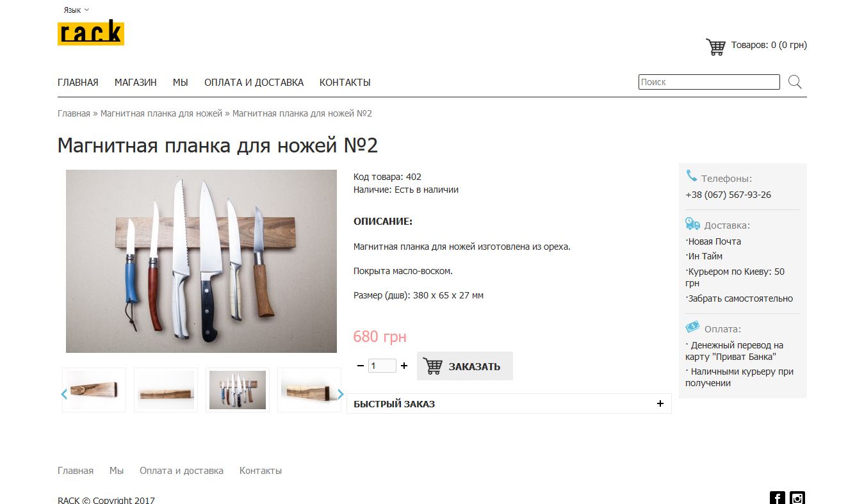Increase quantity with plus button
This screenshot has width=864, height=504.
point(404,366)
